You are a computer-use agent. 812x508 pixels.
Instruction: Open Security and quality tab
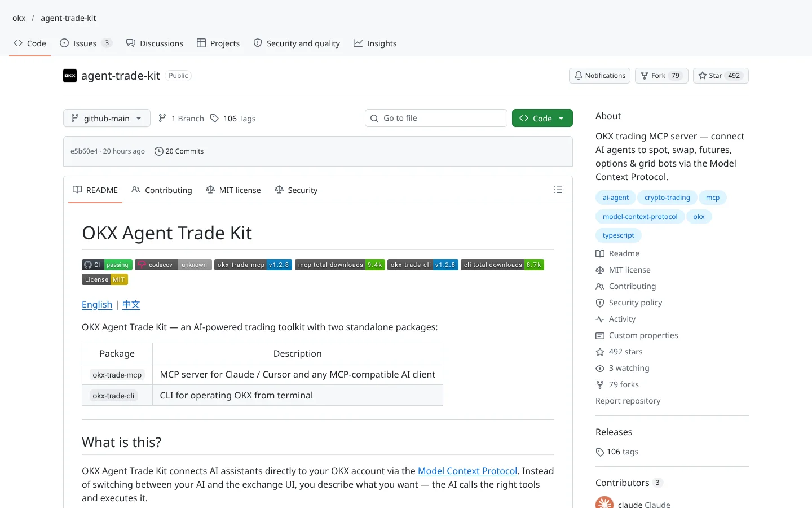[x=297, y=43]
